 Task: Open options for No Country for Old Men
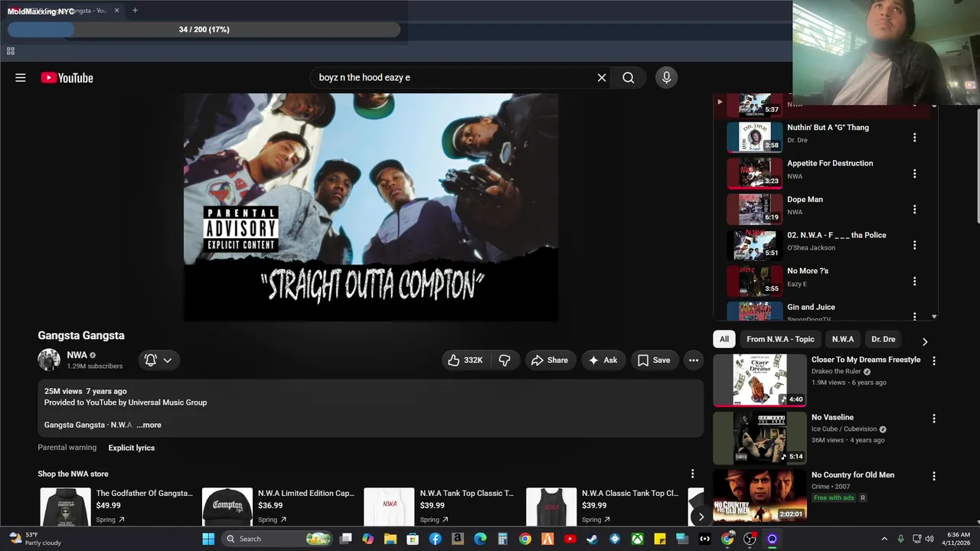click(933, 476)
